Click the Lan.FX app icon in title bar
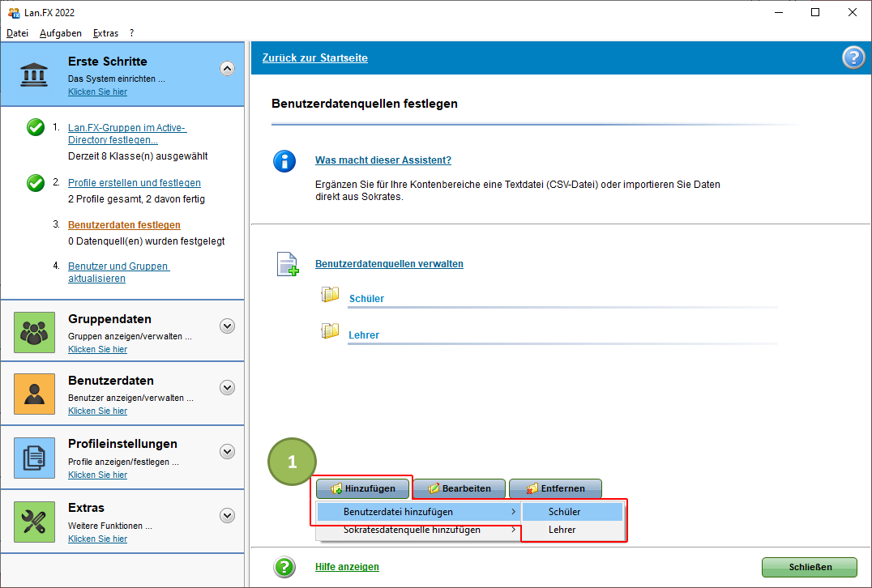 [x=13, y=12]
